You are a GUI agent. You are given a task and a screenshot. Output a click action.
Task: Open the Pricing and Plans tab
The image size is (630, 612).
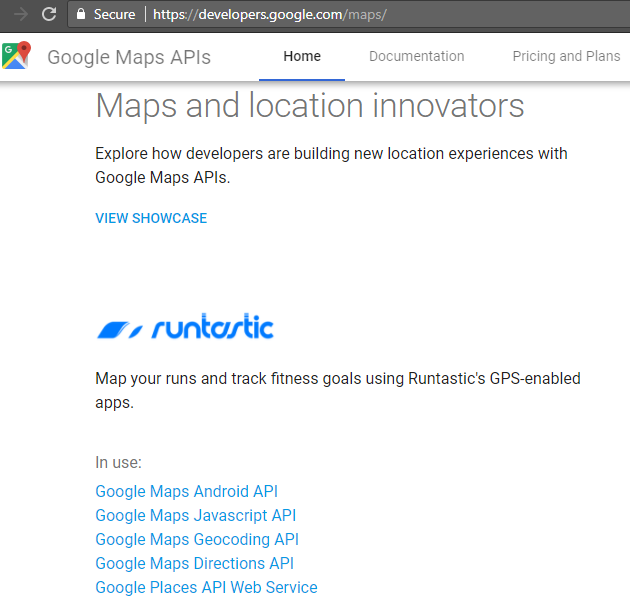coord(566,56)
